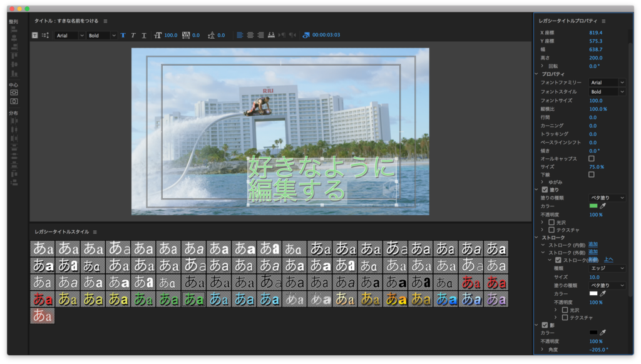This screenshot has width=641, height=364.
Task: Toggle underline text style button
Action: 144,35
